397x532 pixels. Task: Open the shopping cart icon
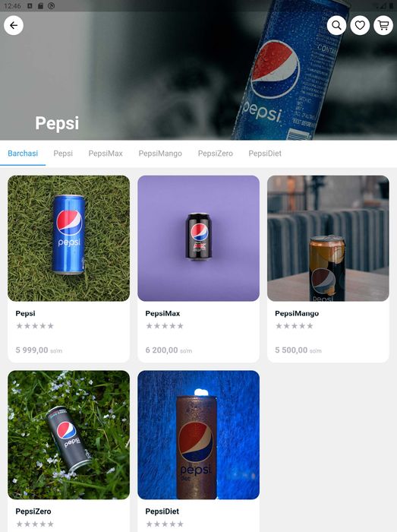tap(383, 25)
